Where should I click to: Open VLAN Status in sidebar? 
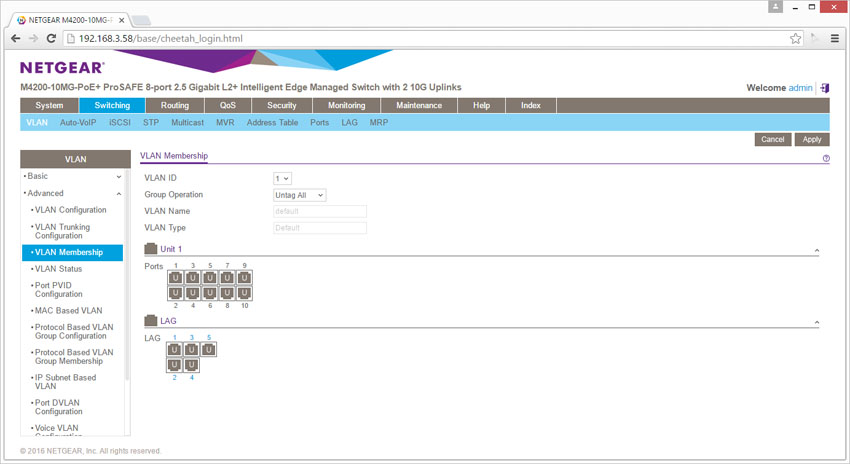pos(59,269)
